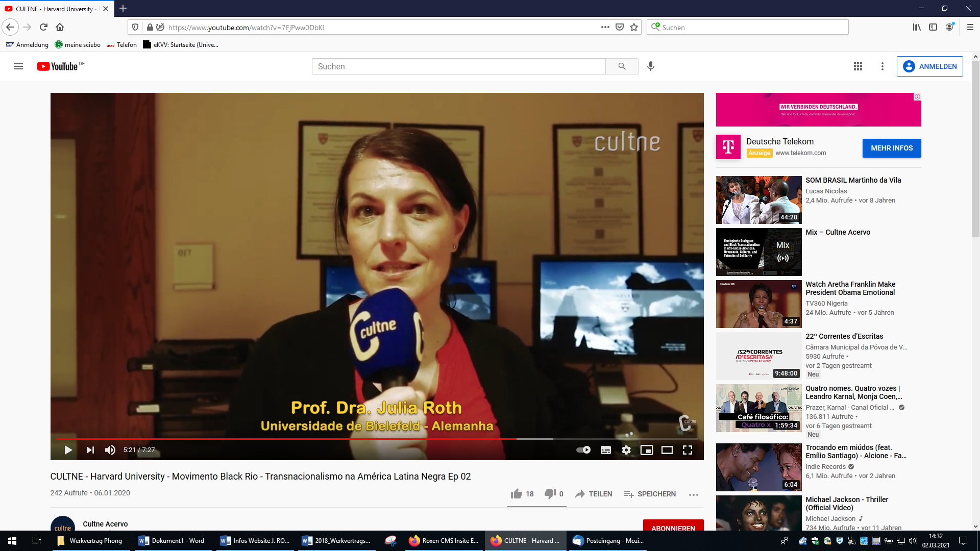Enter fullscreen mode
980x551 pixels.
(688, 450)
